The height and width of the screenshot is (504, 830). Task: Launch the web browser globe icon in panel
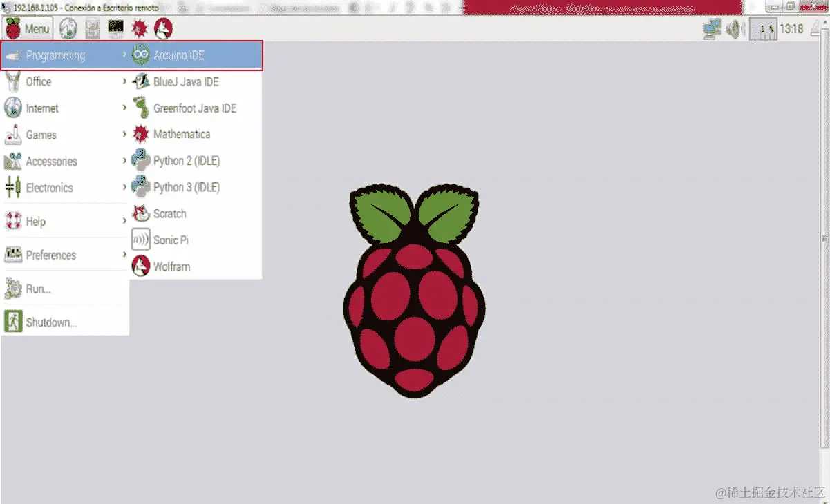coord(68,29)
